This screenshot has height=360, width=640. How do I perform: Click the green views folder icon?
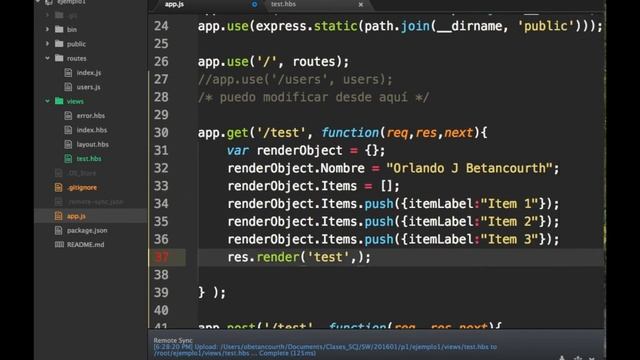tap(59, 101)
